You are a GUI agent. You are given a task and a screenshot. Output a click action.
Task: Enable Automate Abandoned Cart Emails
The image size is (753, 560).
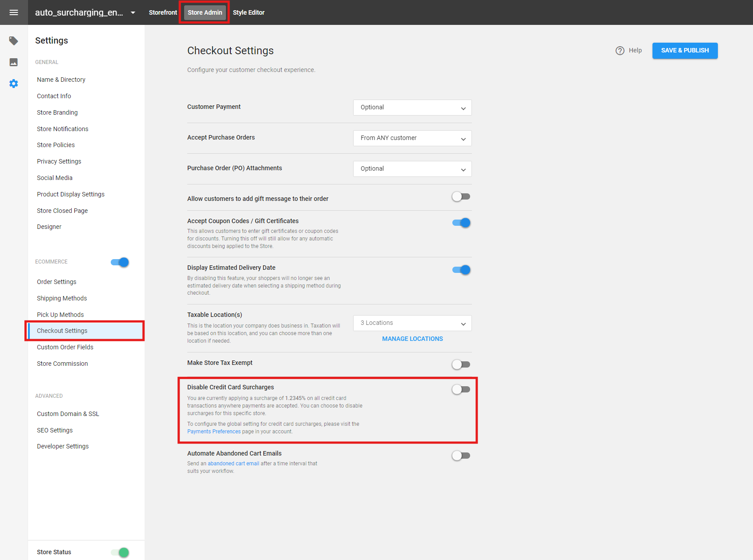pyautogui.click(x=461, y=455)
